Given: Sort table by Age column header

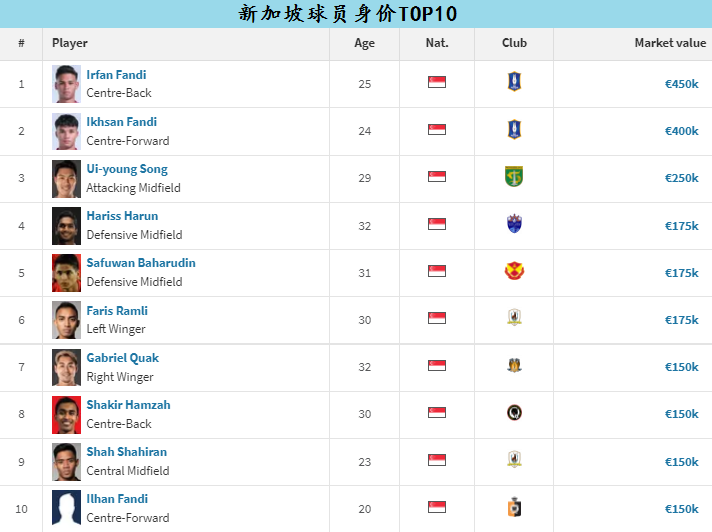Looking at the screenshot, I should 364,43.
